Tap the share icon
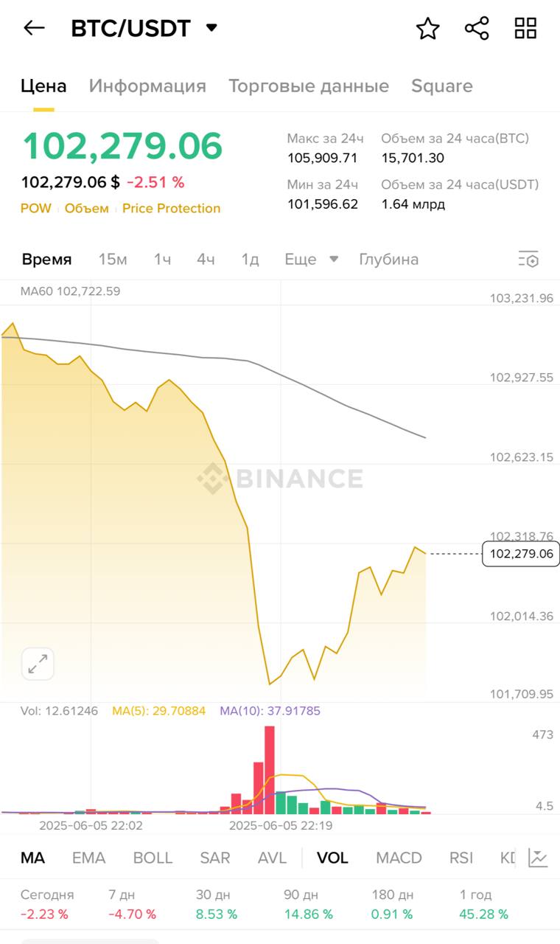The image size is (560, 944). [x=477, y=29]
